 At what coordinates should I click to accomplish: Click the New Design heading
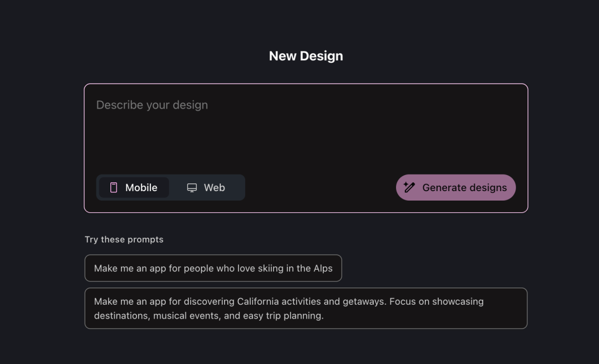click(x=306, y=56)
